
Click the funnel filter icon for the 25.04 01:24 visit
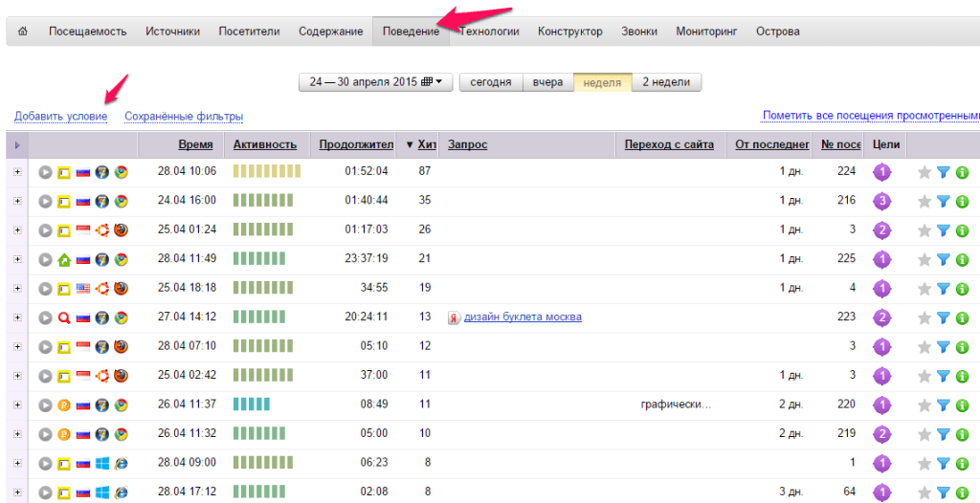[943, 230]
